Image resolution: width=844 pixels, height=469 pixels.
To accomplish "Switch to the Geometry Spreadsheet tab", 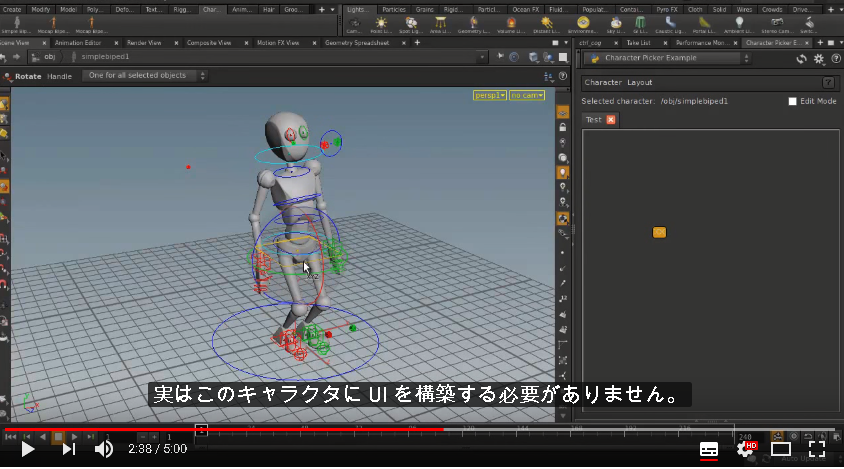I will tap(357, 43).
